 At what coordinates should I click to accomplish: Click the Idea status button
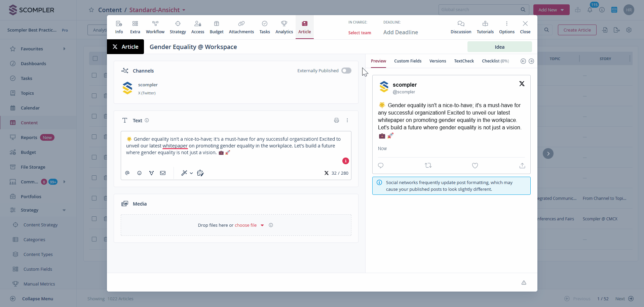[499, 47]
